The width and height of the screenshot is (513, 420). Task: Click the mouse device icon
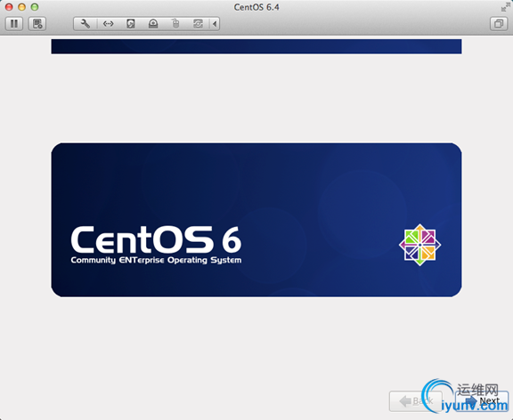click(x=175, y=24)
